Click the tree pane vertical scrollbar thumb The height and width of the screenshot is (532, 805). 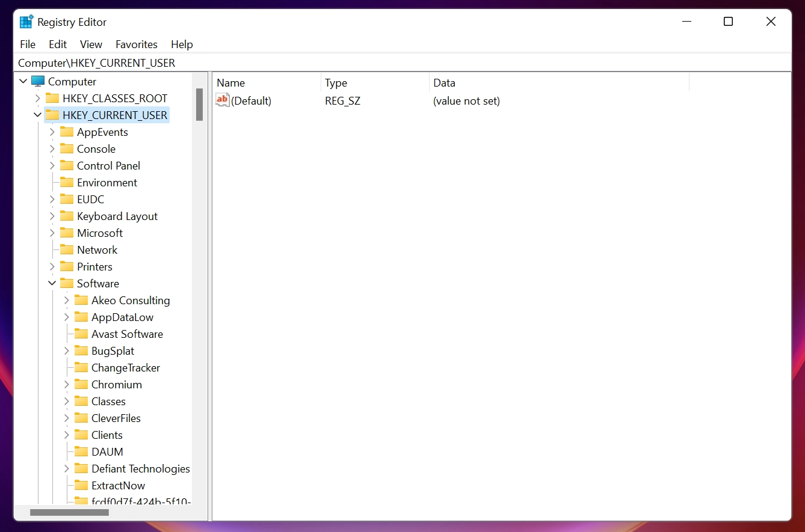tap(200, 105)
